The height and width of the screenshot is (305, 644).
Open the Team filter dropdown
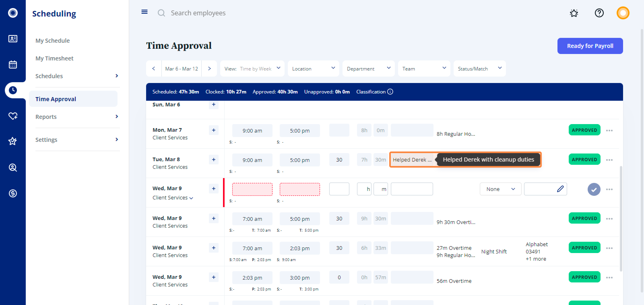(424, 68)
